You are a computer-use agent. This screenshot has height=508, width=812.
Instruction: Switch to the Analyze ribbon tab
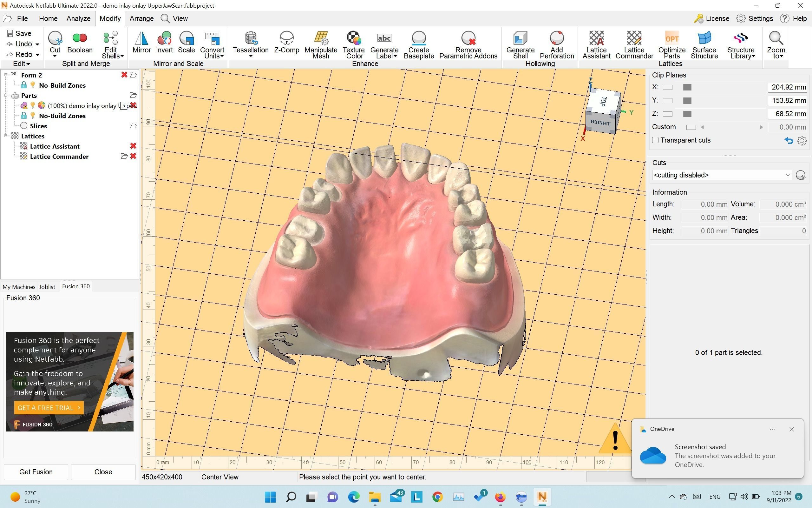coord(79,18)
